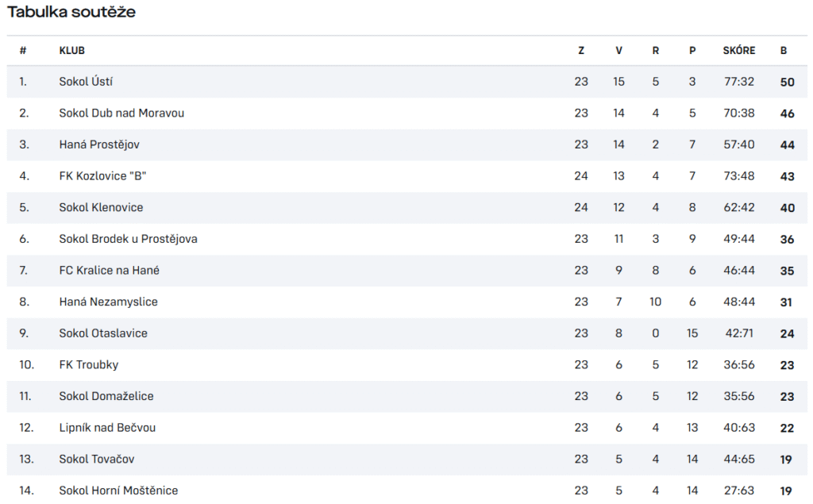Image resolution: width=813 pixels, height=504 pixels.
Task: Click the V wins column header
Action: (x=618, y=50)
